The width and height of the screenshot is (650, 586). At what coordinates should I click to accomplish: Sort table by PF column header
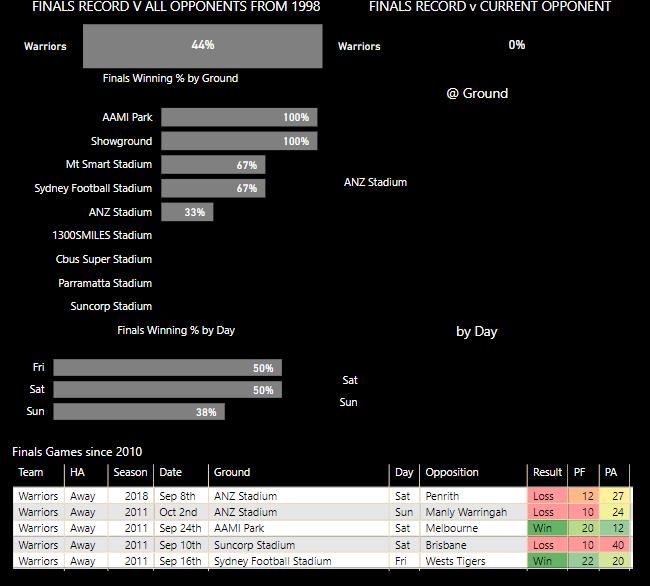pos(579,472)
